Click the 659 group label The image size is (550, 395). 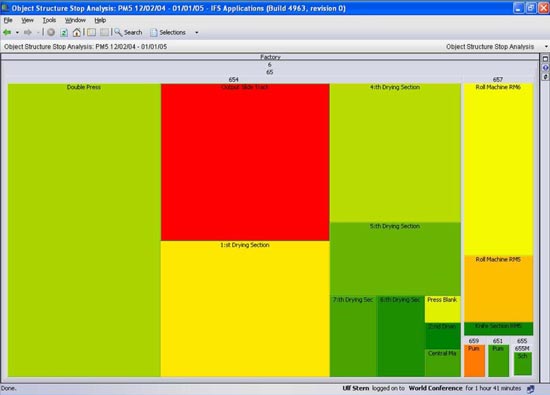pyautogui.click(x=474, y=341)
